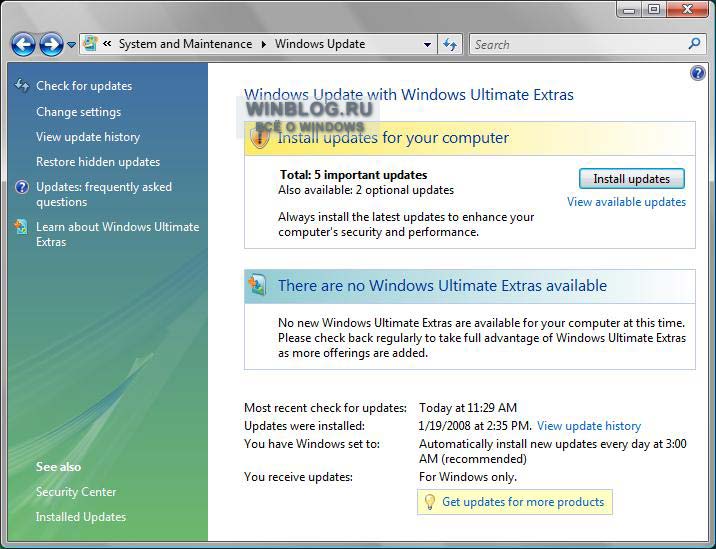This screenshot has height=549, width=716.
Task: Close the Windows Update window
Action: point(687,9)
